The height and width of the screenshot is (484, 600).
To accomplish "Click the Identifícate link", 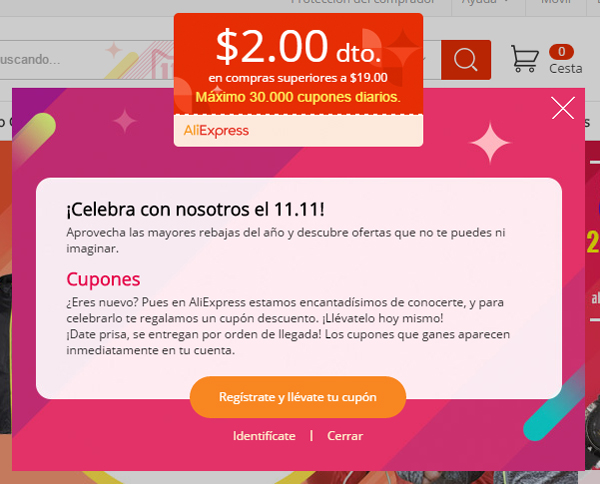I will click(x=264, y=436).
